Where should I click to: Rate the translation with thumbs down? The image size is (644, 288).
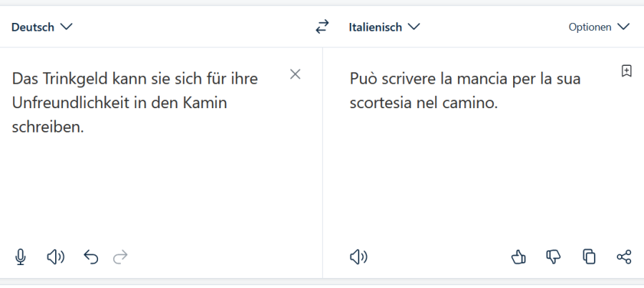tap(553, 256)
